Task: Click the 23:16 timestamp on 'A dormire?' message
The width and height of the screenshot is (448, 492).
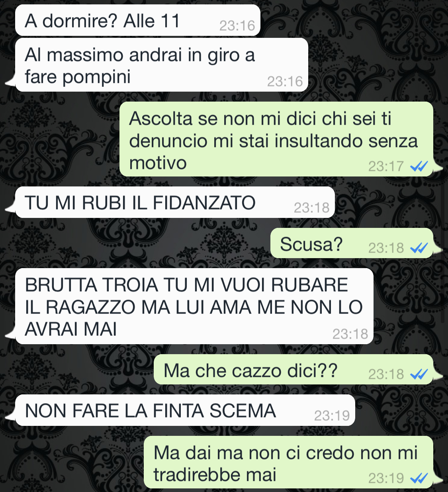Action: [x=237, y=26]
